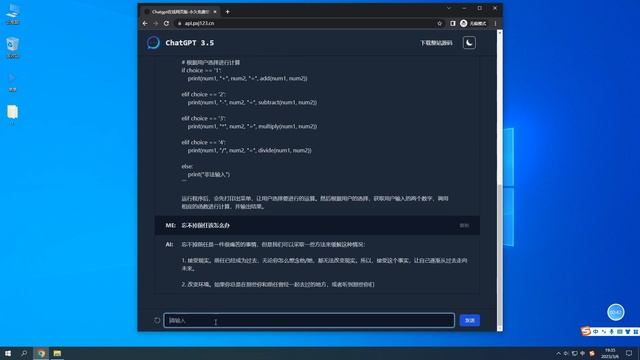The width and height of the screenshot is (640, 360).
Task: Click the Sogou tray icon in the taskbar
Action: [x=592, y=353]
